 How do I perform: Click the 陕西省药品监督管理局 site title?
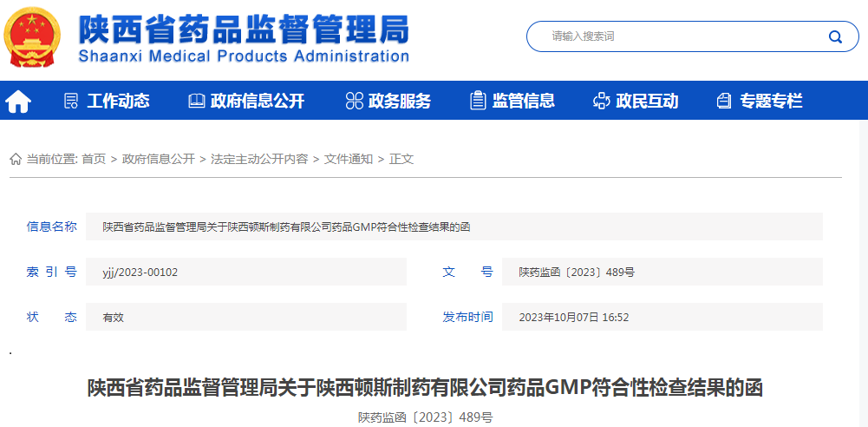pyautogui.click(x=244, y=28)
